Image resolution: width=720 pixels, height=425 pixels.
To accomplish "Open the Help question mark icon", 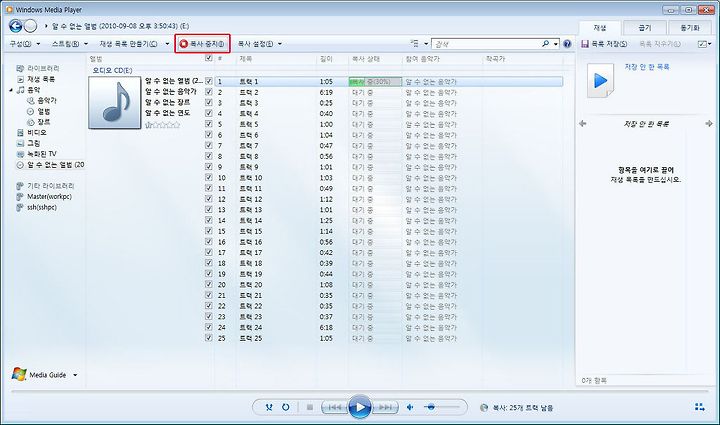I will tap(567, 44).
